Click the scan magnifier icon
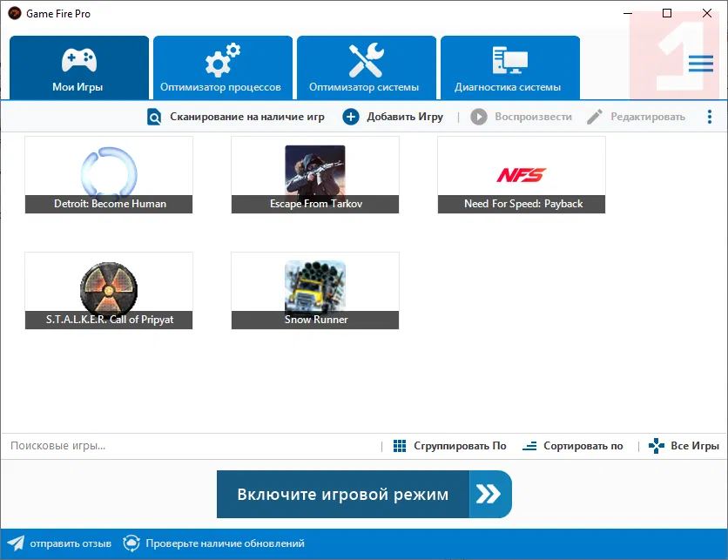Image resolution: width=728 pixels, height=560 pixels. pos(154,117)
